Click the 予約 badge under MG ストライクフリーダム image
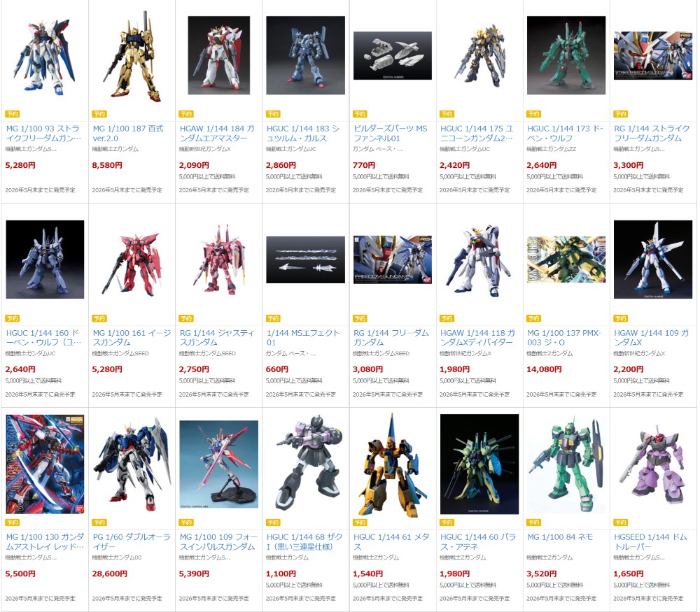The width and height of the screenshot is (700, 612). [12, 114]
